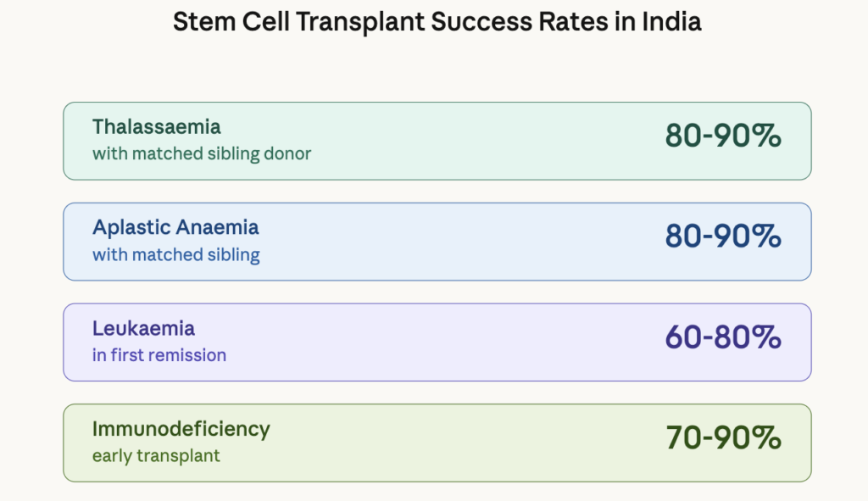Screen dimensions: 868x501
Task: Click the empty middle of the Leukaemia card
Action: point(441,342)
